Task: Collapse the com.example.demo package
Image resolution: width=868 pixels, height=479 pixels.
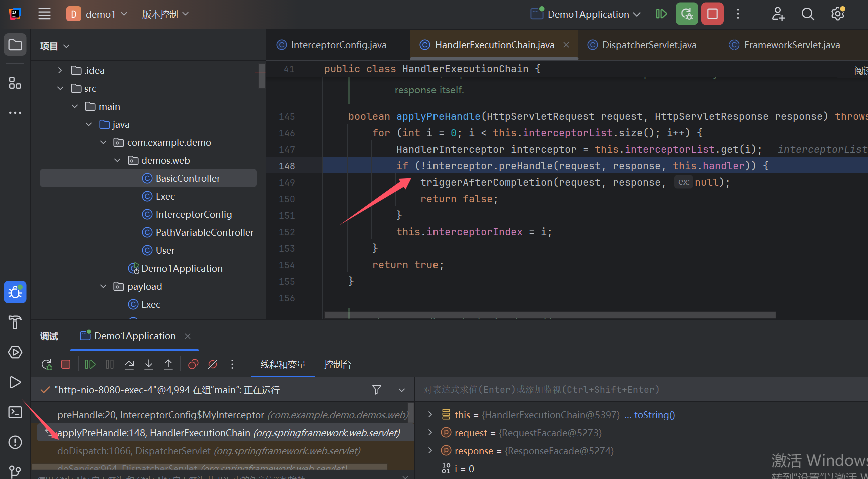Action: pyautogui.click(x=103, y=142)
